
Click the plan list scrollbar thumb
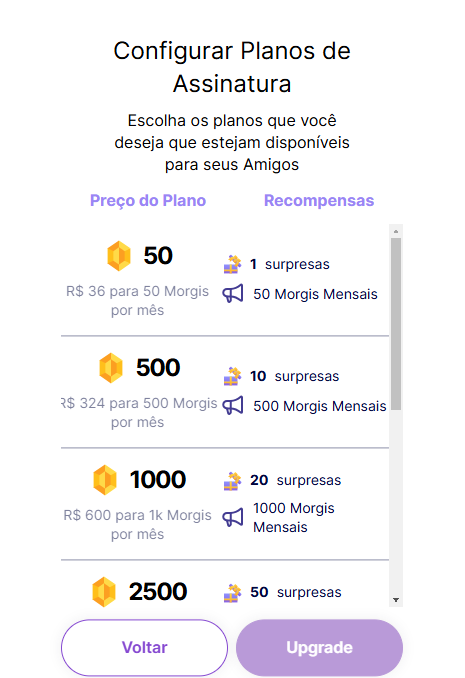[x=396, y=324]
